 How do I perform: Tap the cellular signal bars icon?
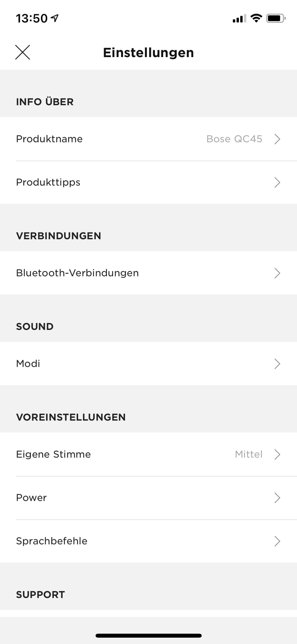[x=239, y=18]
